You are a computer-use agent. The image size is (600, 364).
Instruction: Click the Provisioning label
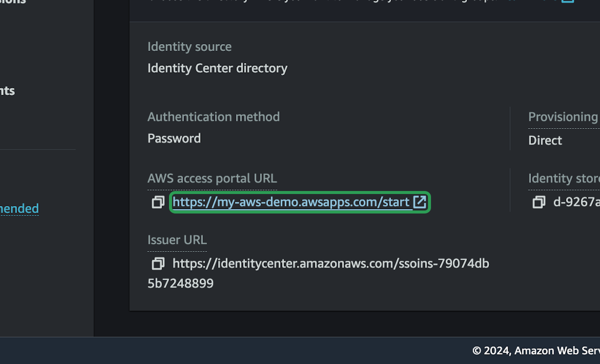click(x=564, y=117)
